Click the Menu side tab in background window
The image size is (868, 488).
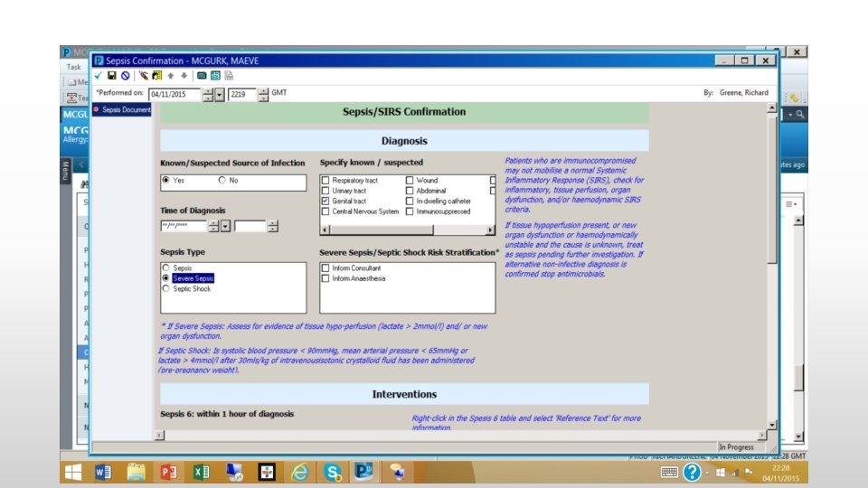pyautogui.click(x=65, y=171)
